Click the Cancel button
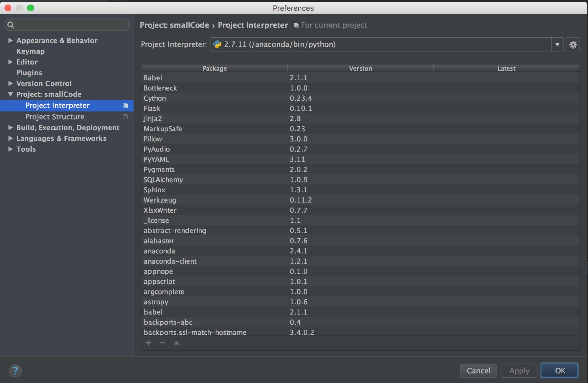 click(x=478, y=371)
